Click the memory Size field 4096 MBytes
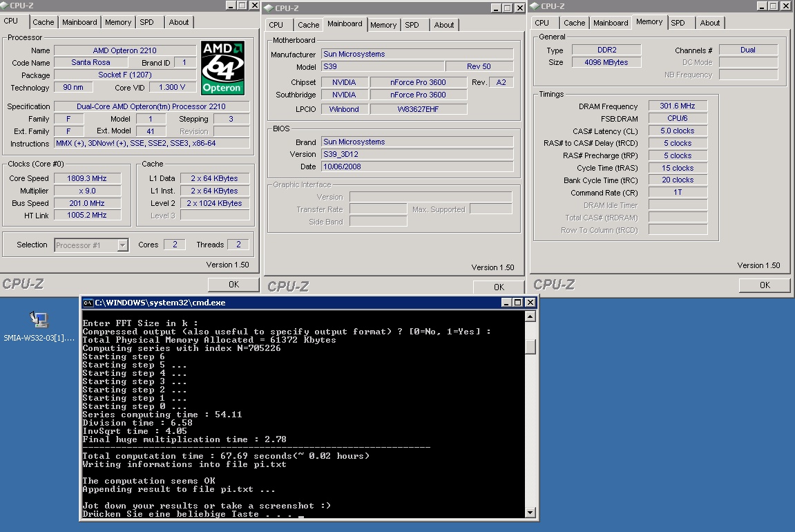This screenshot has height=532, width=795. [606, 62]
